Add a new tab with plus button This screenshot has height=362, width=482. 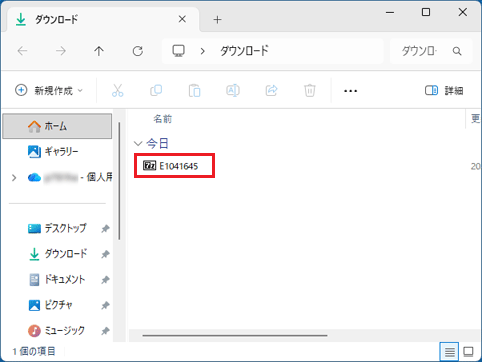[x=217, y=20]
